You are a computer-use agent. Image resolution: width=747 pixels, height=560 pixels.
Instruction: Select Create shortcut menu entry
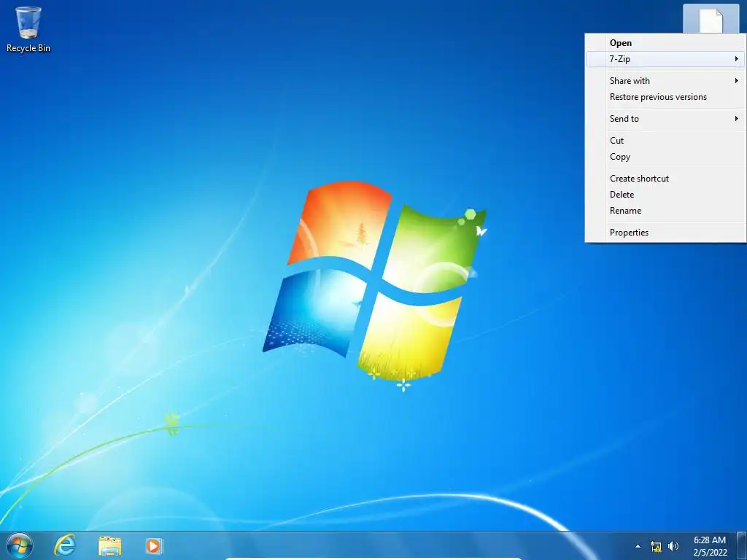coord(666,179)
